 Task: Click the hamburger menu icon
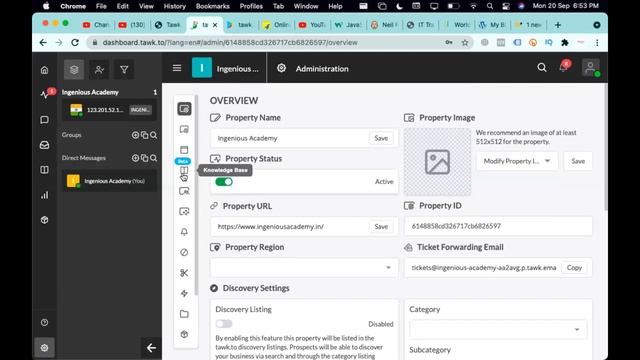point(177,68)
